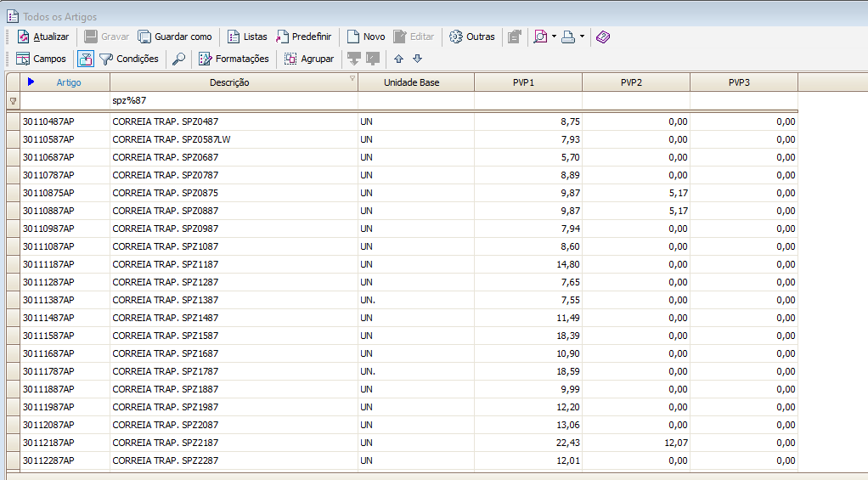Image resolution: width=868 pixels, height=480 pixels.
Task: Open Guardar como save option
Action: (175, 37)
